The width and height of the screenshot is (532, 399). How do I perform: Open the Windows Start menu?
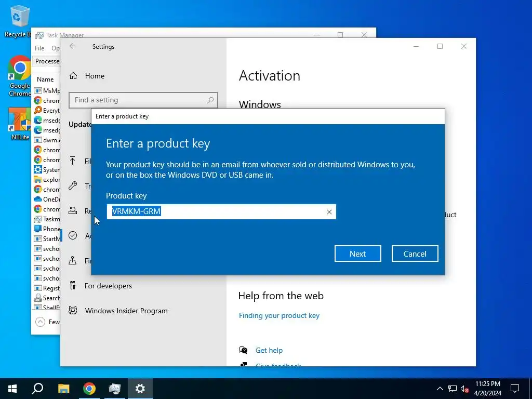pyautogui.click(x=12, y=389)
